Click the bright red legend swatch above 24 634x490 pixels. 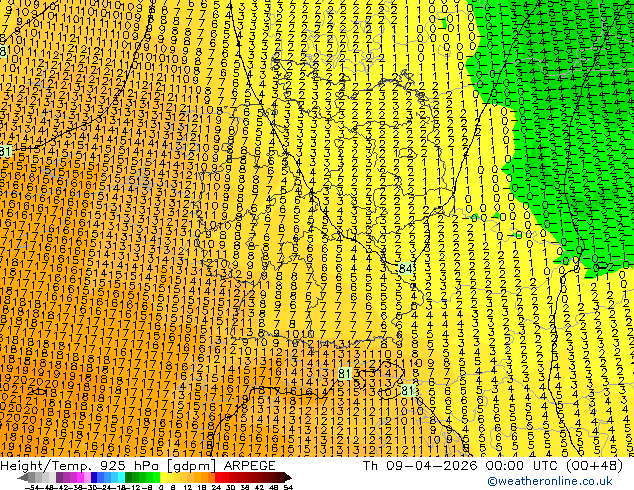(x=218, y=477)
